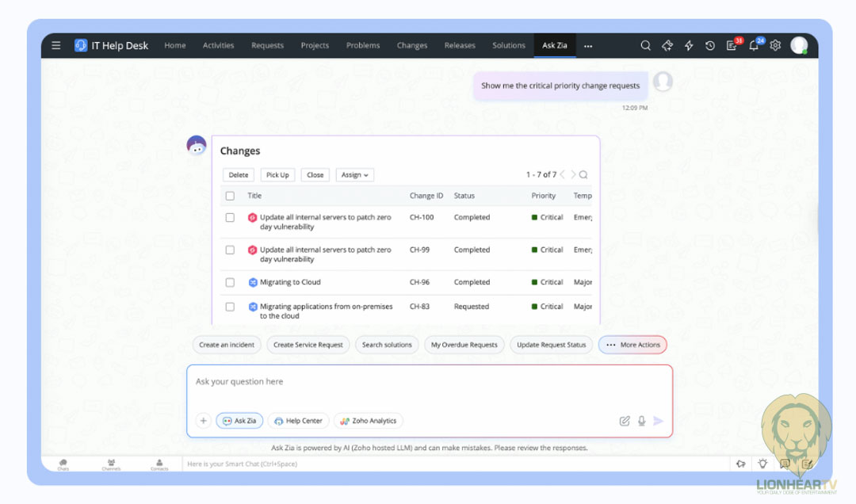Viewport: 856px width, 504px height.
Task: Click the Create an incident suggestion
Action: coord(227,345)
